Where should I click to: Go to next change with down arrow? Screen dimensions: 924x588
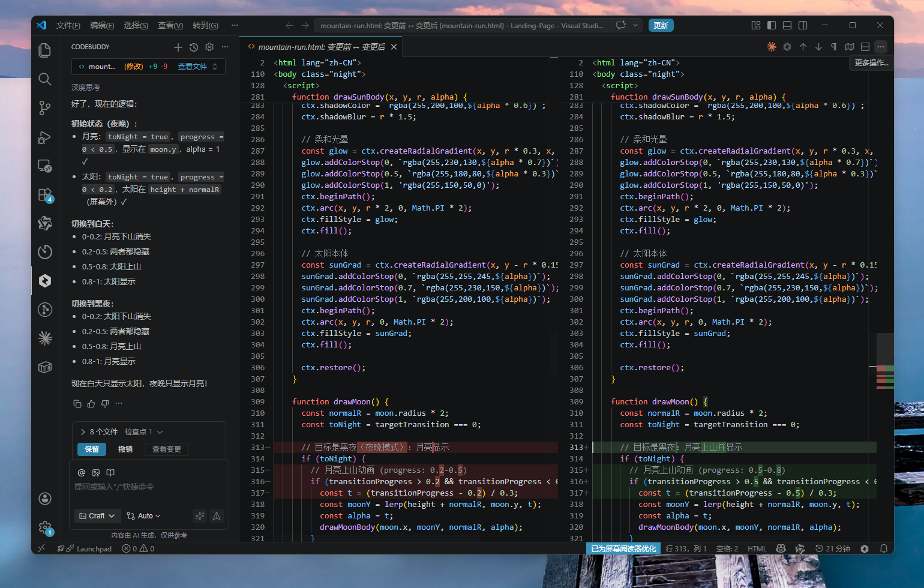point(818,47)
